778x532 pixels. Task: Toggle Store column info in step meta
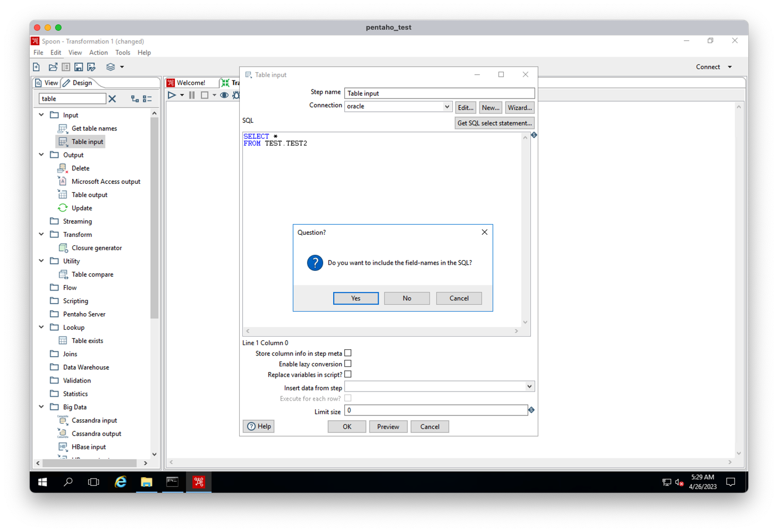click(x=348, y=353)
